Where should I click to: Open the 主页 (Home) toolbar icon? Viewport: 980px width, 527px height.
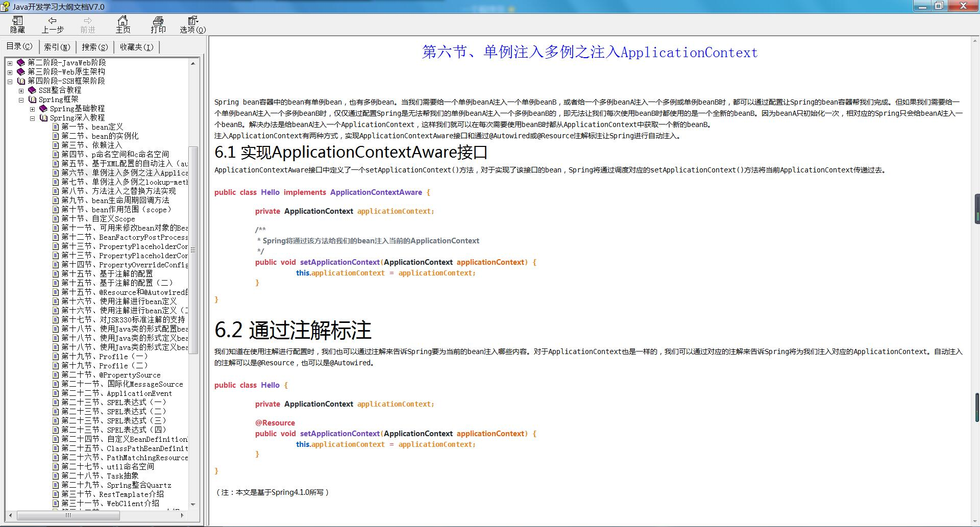tap(123, 24)
